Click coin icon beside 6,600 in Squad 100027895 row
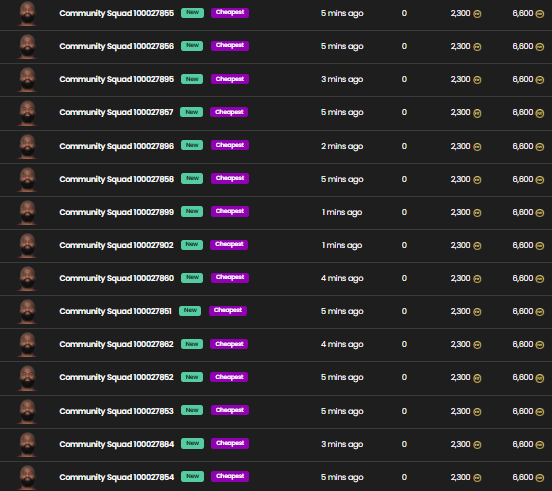The width and height of the screenshot is (552, 491). [540, 80]
